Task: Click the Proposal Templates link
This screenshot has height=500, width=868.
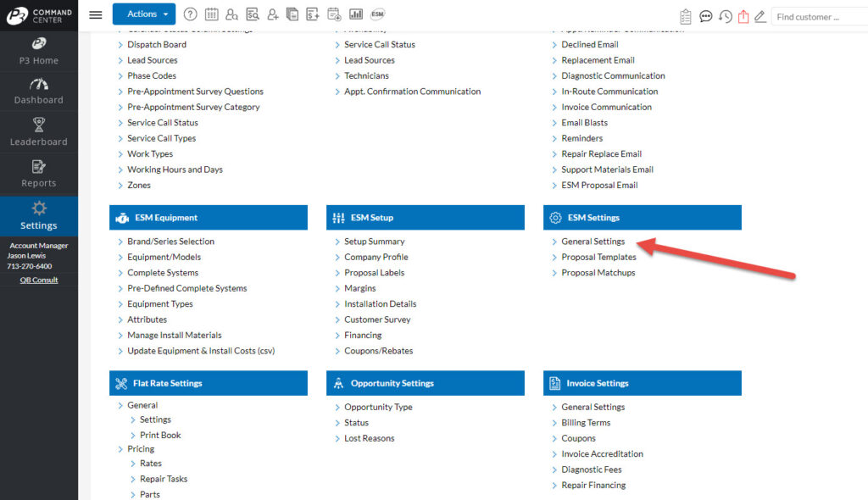Action: click(x=598, y=257)
